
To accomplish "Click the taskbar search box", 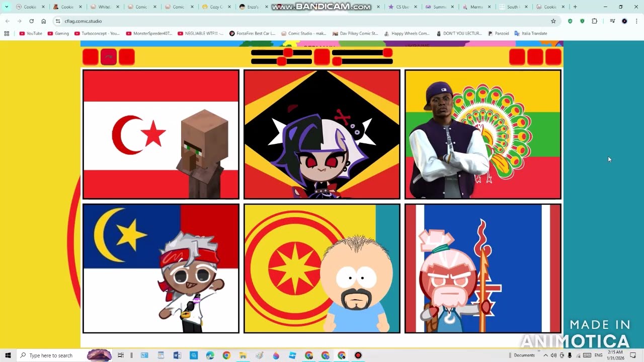I will (64, 355).
